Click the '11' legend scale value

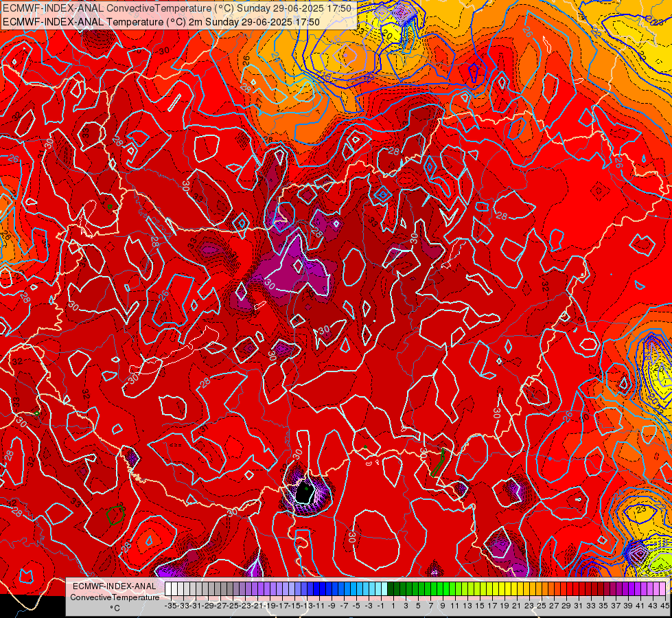point(455,606)
